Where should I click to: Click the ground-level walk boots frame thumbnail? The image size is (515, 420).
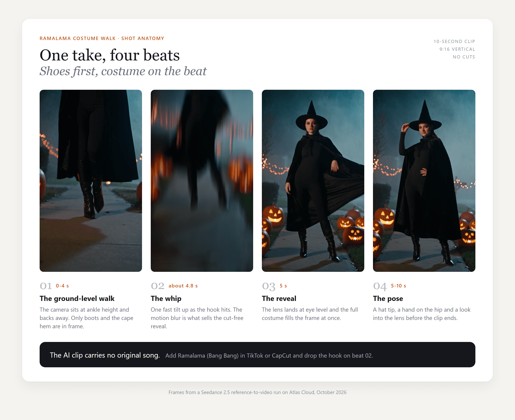click(x=91, y=180)
